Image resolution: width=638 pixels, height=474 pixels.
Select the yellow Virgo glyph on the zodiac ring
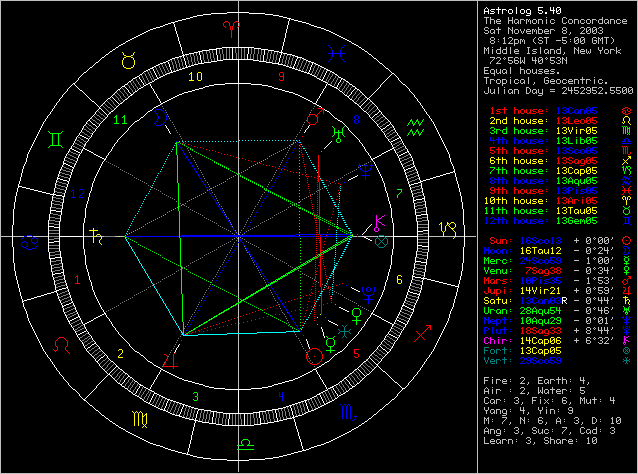(x=140, y=419)
